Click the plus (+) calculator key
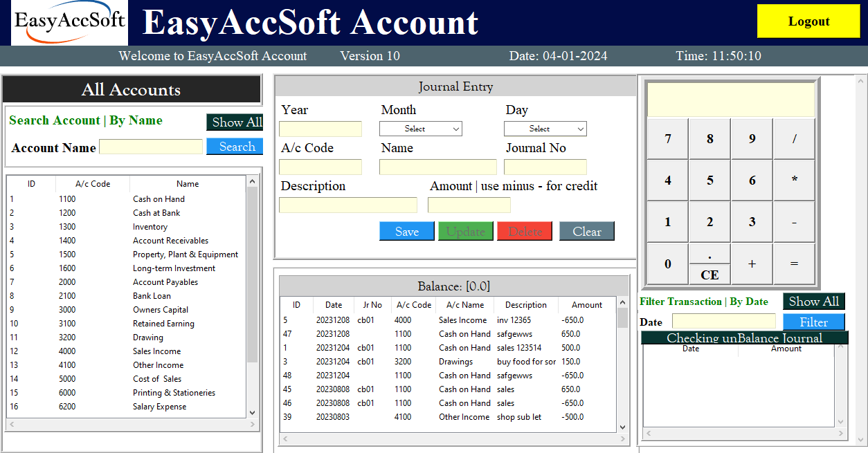Screen dimensions: 868x453 pos(752,264)
